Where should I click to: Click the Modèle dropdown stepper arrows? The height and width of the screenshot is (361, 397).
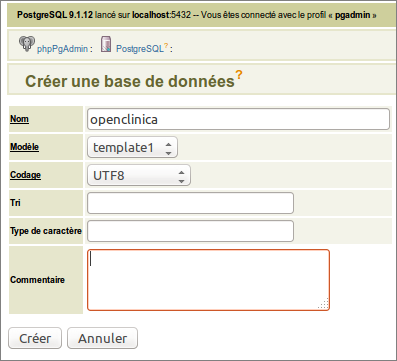(168, 148)
